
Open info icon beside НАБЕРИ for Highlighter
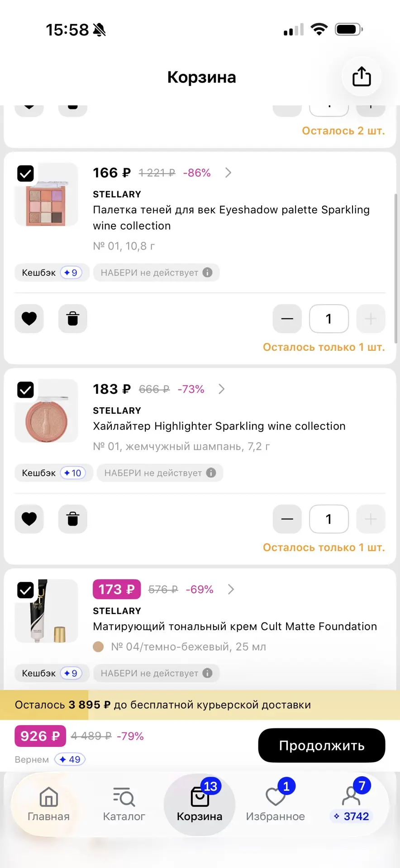click(211, 473)
